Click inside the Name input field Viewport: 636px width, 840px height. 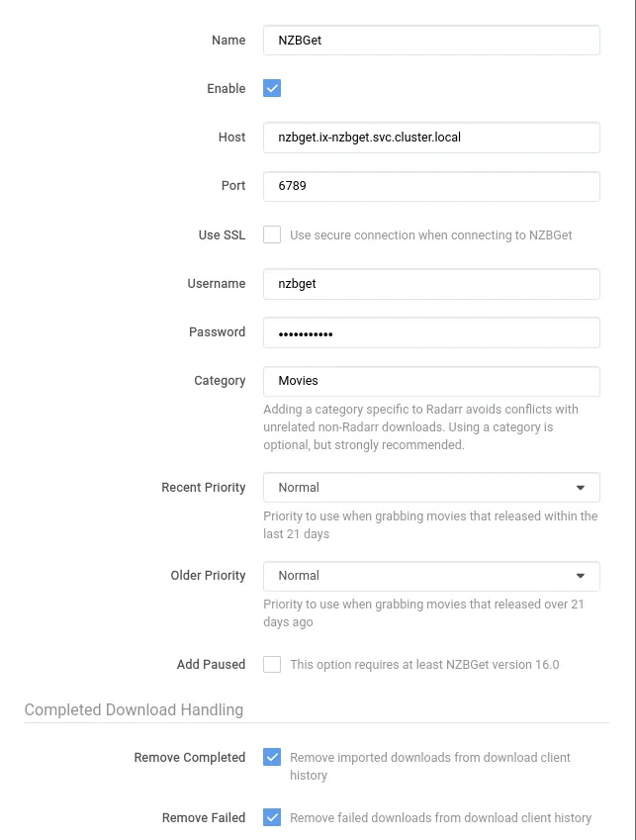pyautogui.click(x=431, y=40)
